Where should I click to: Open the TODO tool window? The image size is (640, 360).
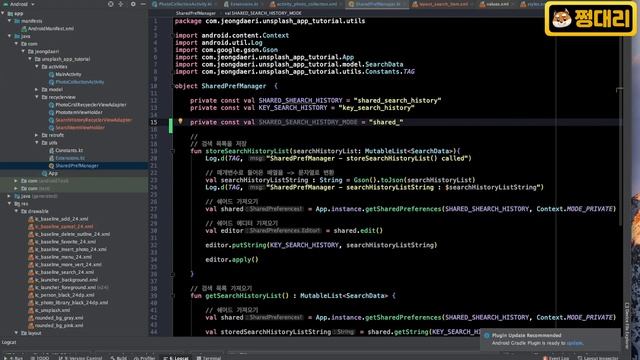coord(40,358)
